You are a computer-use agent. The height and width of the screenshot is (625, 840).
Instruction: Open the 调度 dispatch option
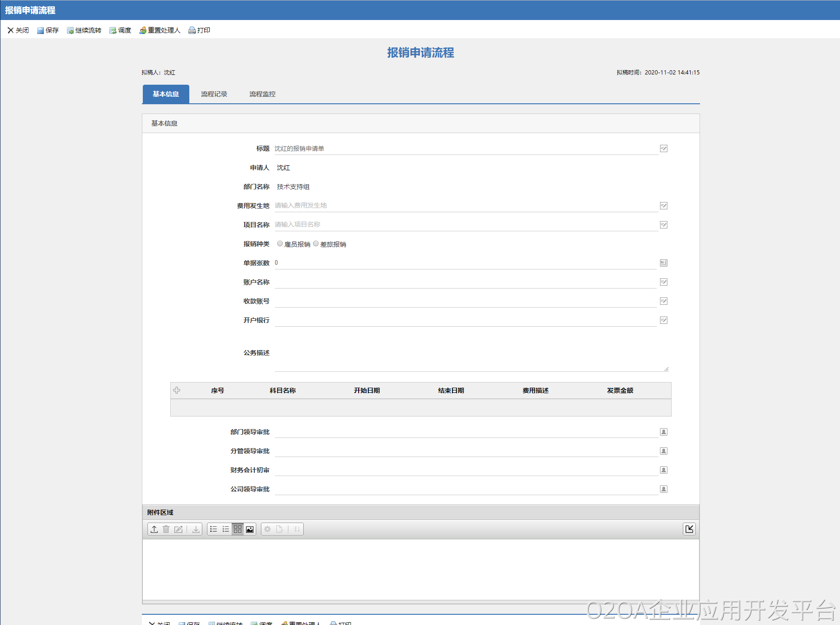tap(120, 30)
